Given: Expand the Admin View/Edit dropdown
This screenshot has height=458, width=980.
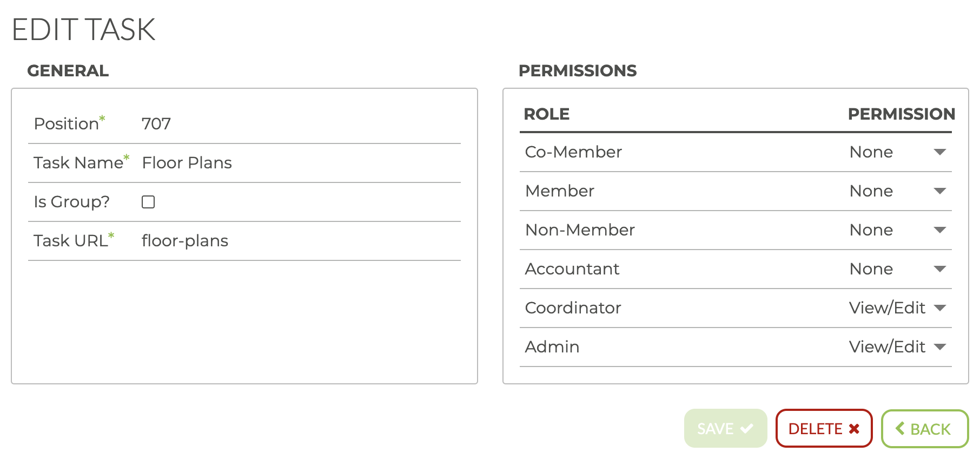Looking at the screenshot, I should pos(897,347).
